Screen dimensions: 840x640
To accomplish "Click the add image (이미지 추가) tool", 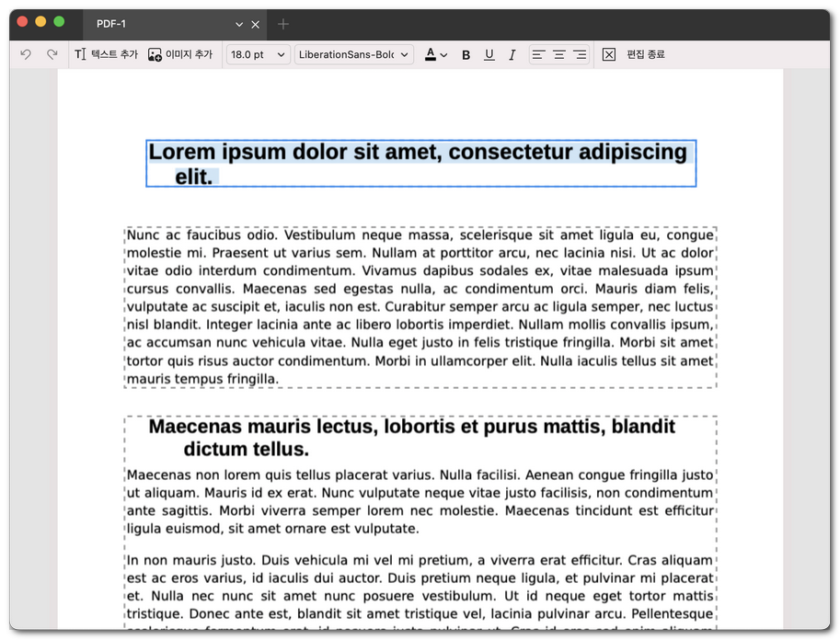I will click(x=180, y=55).
